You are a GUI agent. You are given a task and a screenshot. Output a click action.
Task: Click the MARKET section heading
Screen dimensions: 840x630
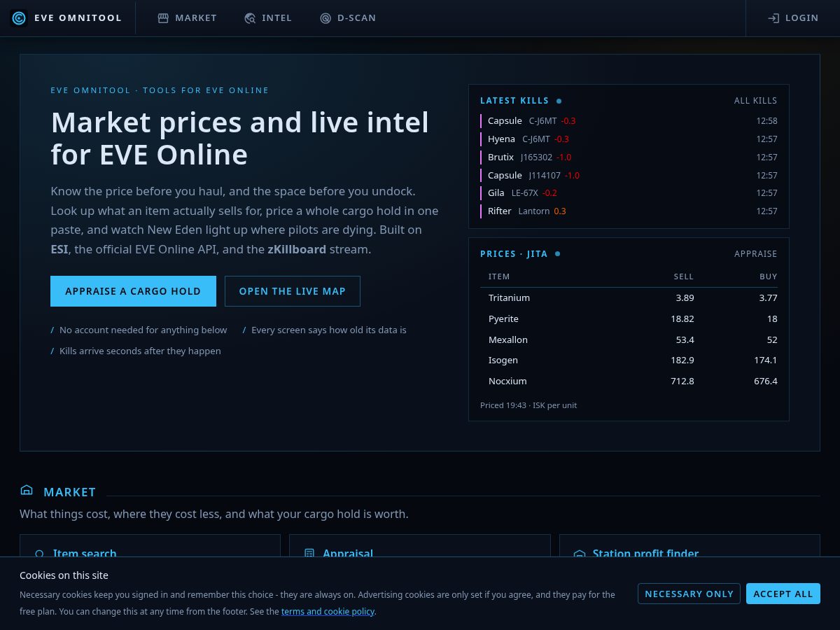tap(69, 492)
